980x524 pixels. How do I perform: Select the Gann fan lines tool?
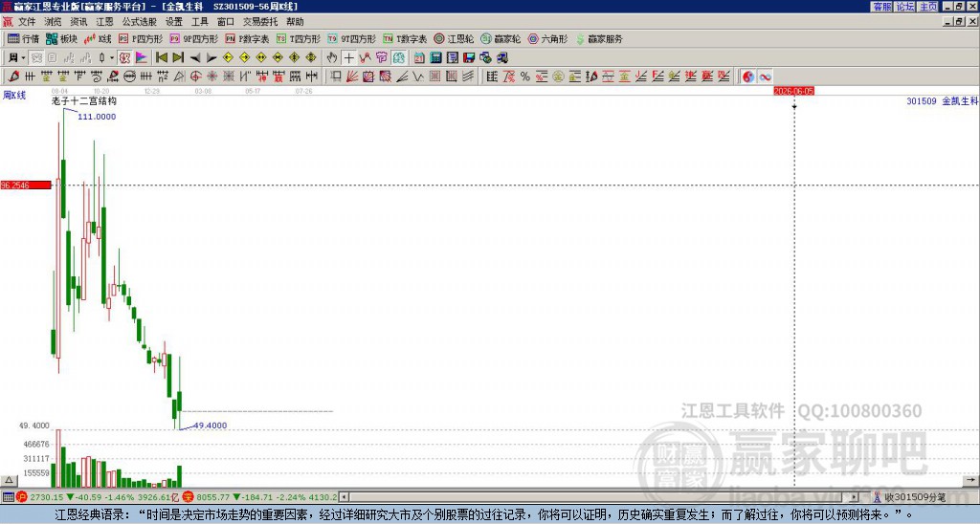pos(352,76)
